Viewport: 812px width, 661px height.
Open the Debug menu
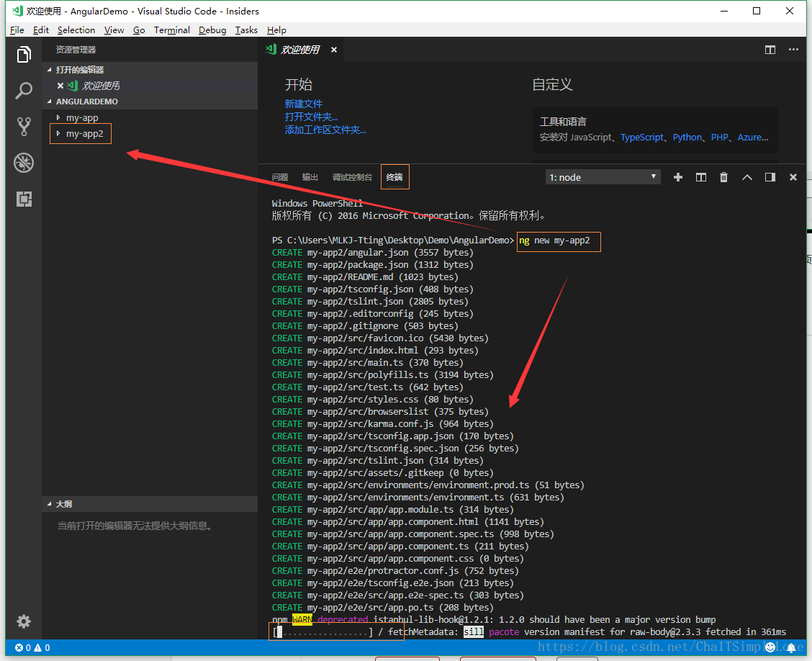tap(212, 30)
